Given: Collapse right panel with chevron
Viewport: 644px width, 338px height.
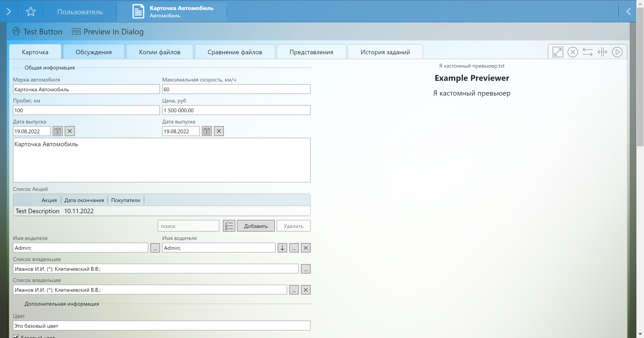Looking at the screenshot, I should point(629,11).
